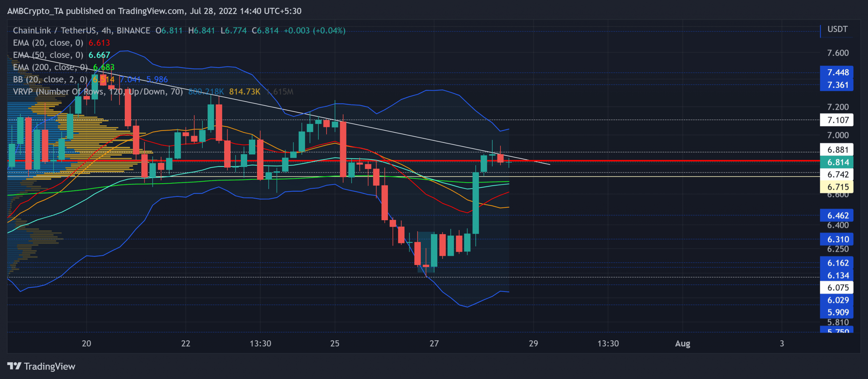Click the high value H6.841
868x379 pixels.
click(202, 31)
